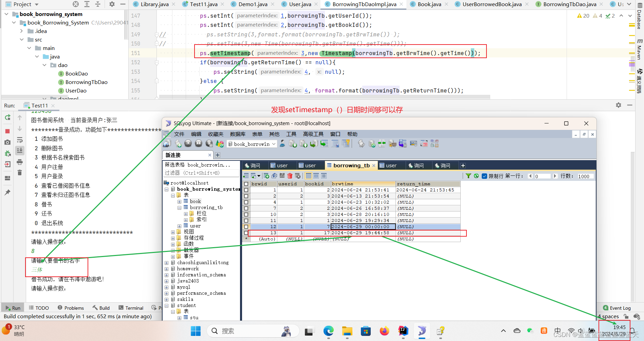Open schema designer icon in SQLyog toolbar

point(435,143)
